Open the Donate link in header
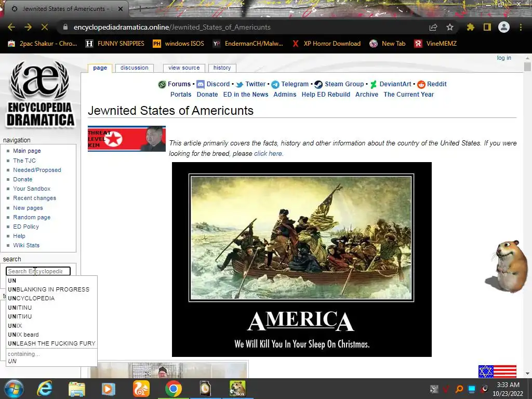This screenshot has width=532, height=399. tap(207, 95)
